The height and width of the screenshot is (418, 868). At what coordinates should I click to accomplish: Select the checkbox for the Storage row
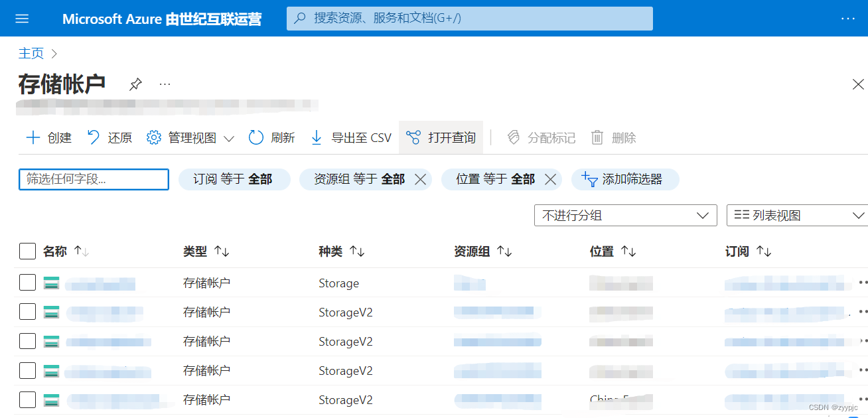point(27,283)
